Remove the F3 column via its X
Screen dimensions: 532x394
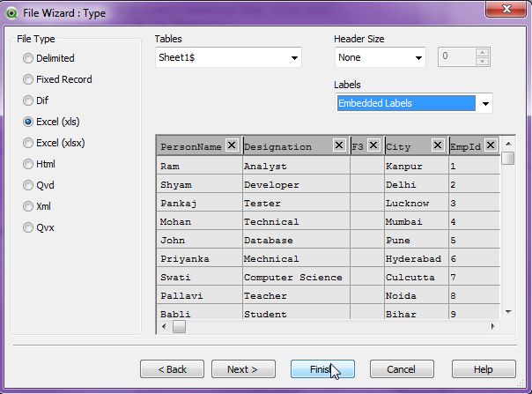tap(373, 145)
